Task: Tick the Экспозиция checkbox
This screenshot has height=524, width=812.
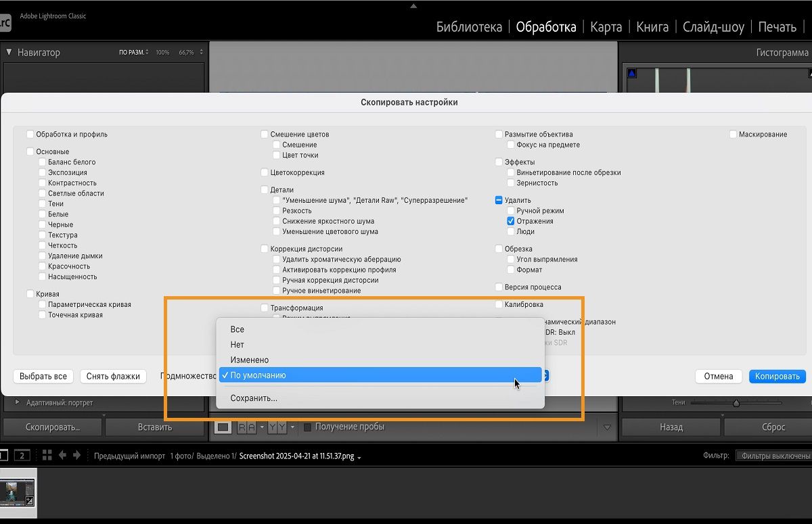Action: (42, 172)
